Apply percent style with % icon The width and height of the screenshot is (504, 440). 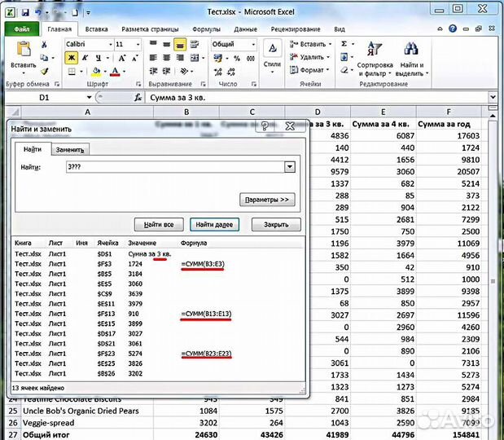237,58
